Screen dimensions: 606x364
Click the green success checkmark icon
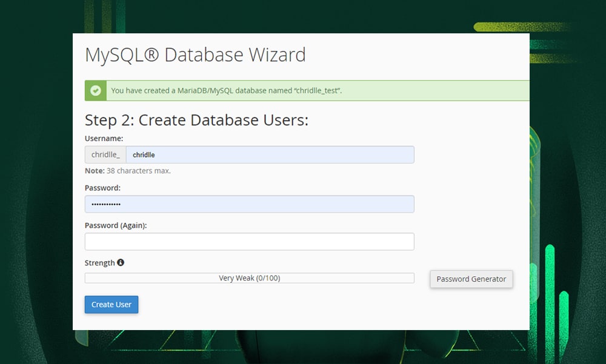(95, 90)
